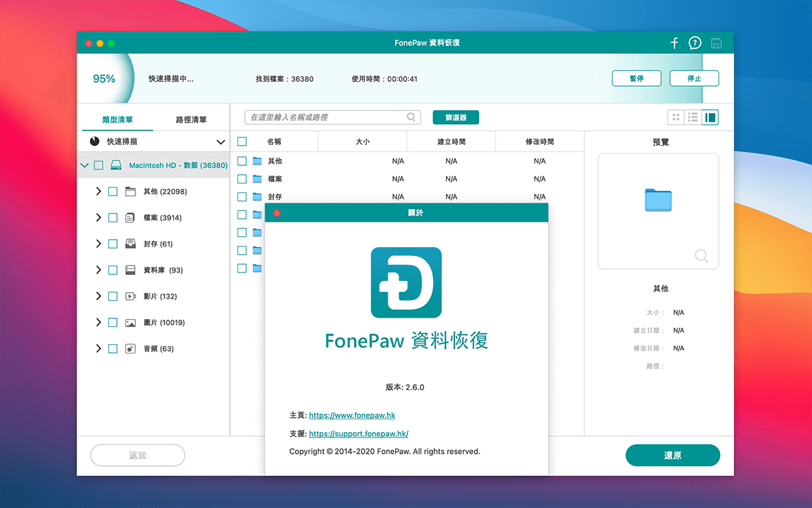Check the 圖片 (10019) checkbox
Screen dimensions: 812x508
pos(113,323)
